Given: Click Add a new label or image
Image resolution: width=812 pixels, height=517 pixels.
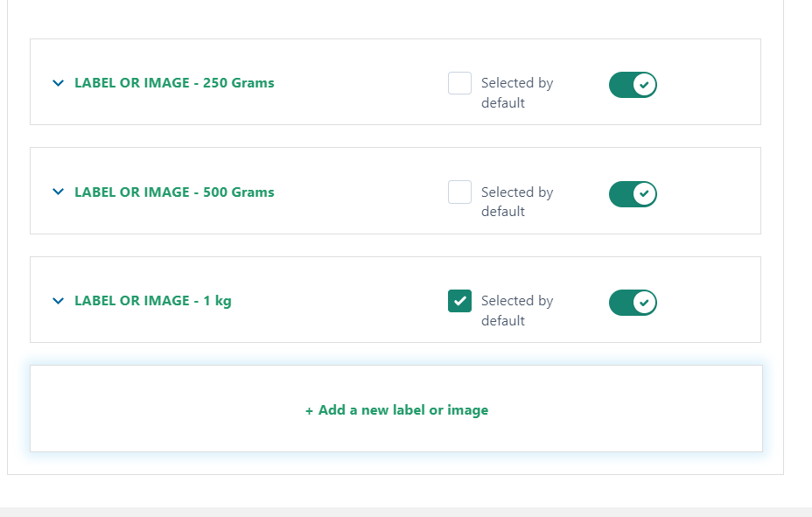Looking at the screenshot, I should (x=396, y=410).
